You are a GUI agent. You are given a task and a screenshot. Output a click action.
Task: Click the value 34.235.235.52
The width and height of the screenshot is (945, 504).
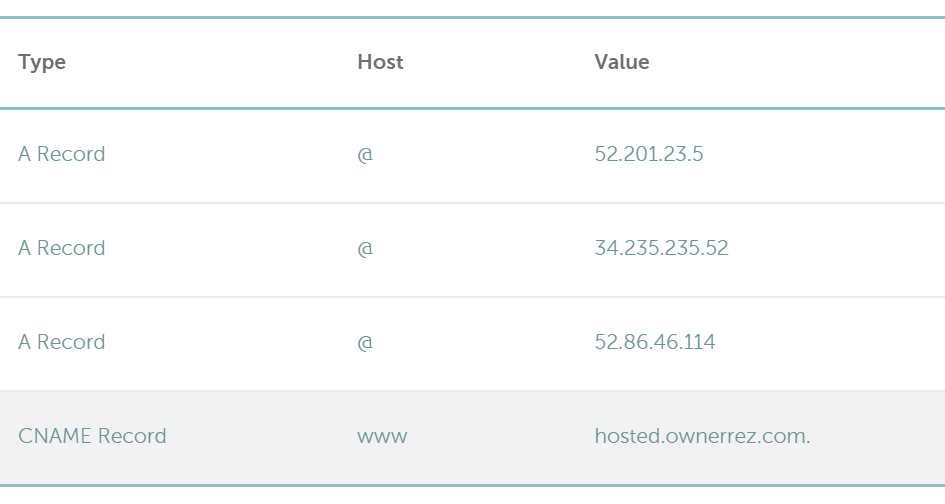(x=661, y=248)
